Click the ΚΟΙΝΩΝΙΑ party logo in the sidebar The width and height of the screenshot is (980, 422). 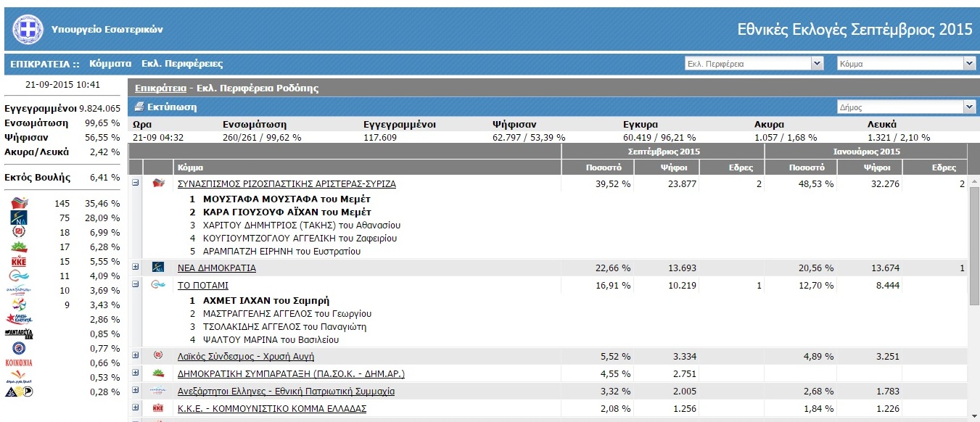(x=19, y=363)
